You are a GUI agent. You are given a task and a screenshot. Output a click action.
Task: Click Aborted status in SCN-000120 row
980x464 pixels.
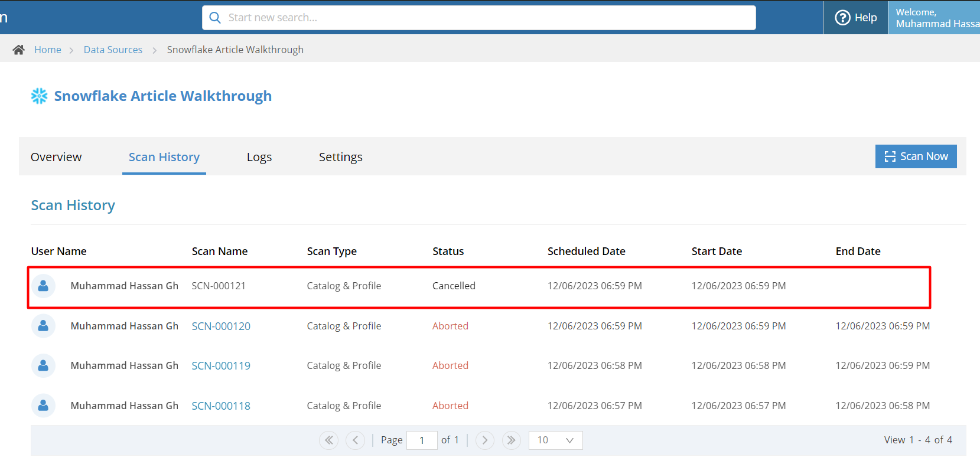pyautogui.click(x=450, y=326)
